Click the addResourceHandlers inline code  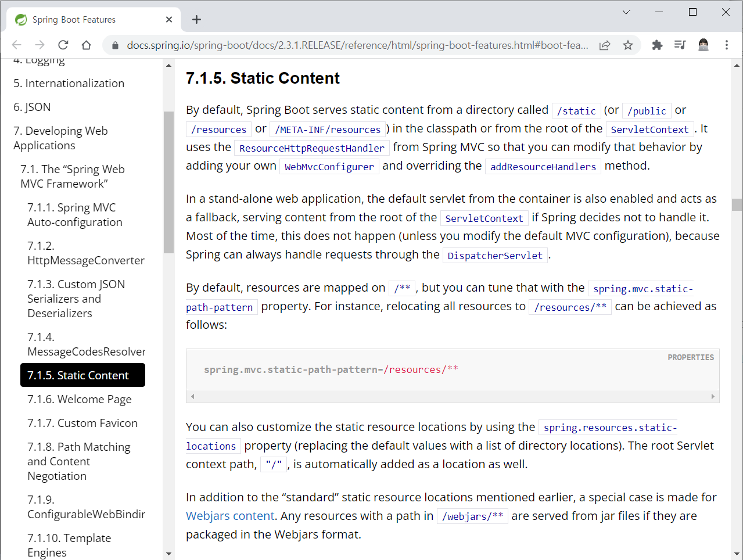coord(543,167)
